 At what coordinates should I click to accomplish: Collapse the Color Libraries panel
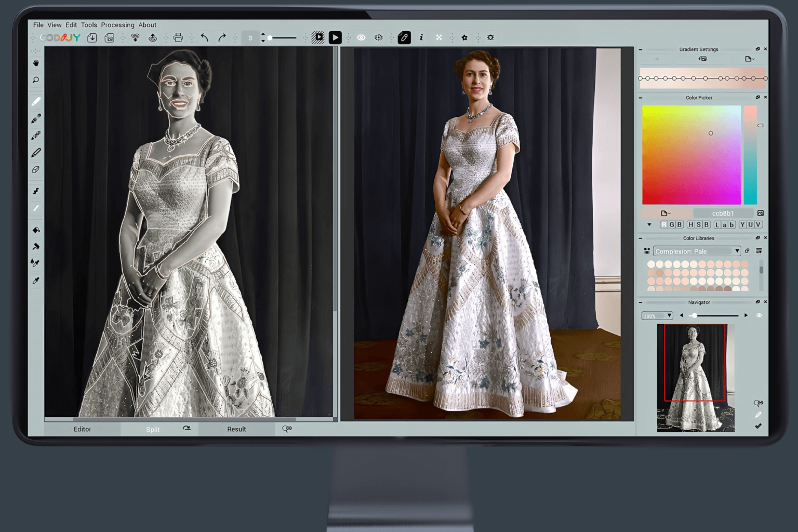pos(641,238)
